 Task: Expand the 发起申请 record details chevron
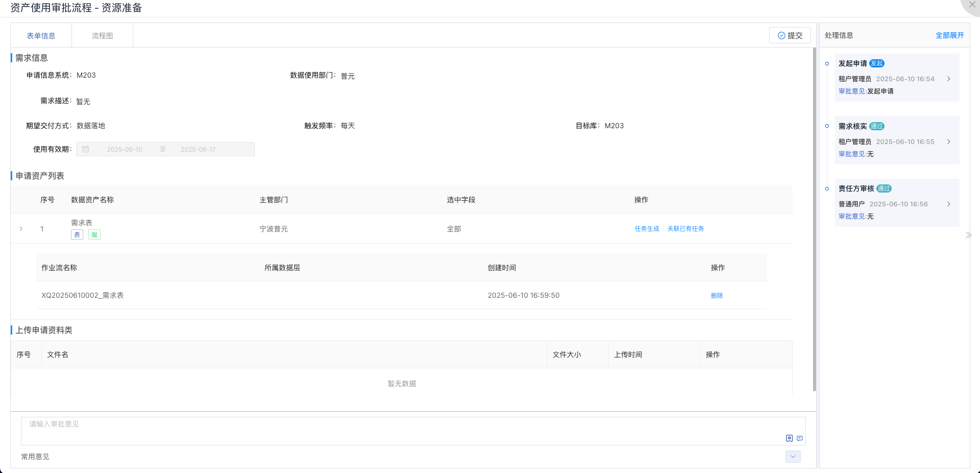pos(948,79)
